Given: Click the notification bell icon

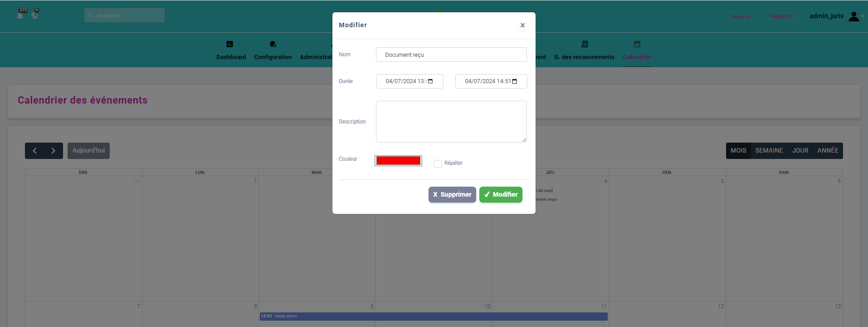Looking at the screenshot, I should pyautogui.click(x=20, y=15).
